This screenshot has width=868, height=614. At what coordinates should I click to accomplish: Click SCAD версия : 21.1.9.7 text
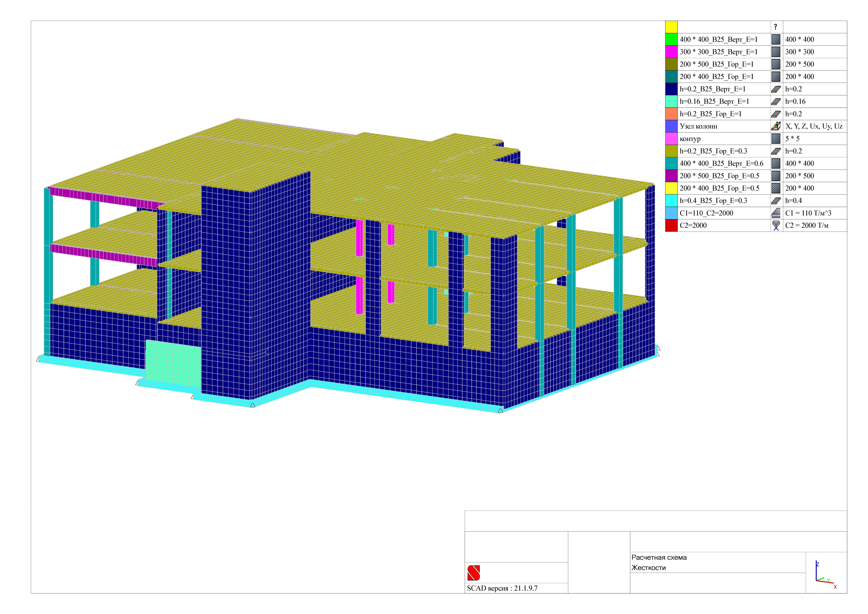pyautogui.click(x=502, y=588)
